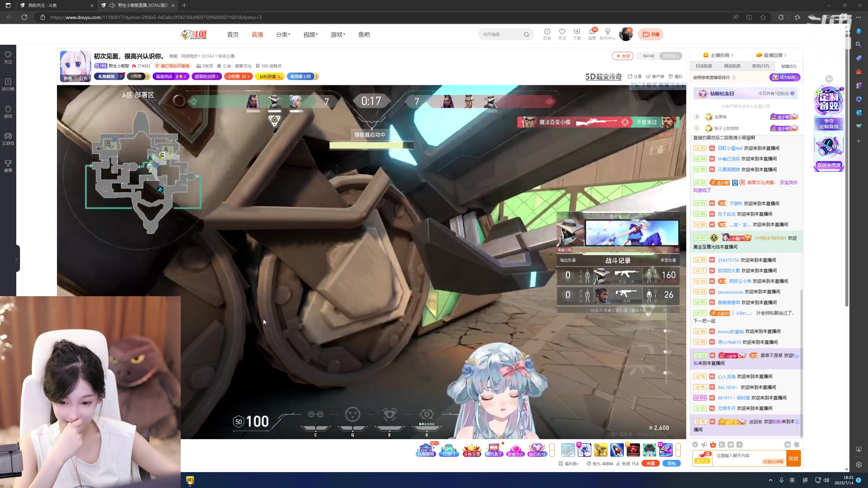Screen dimensions: 868x488
Task: Click the megaphone announcement icon in chat
Action: tap(704, 444)
